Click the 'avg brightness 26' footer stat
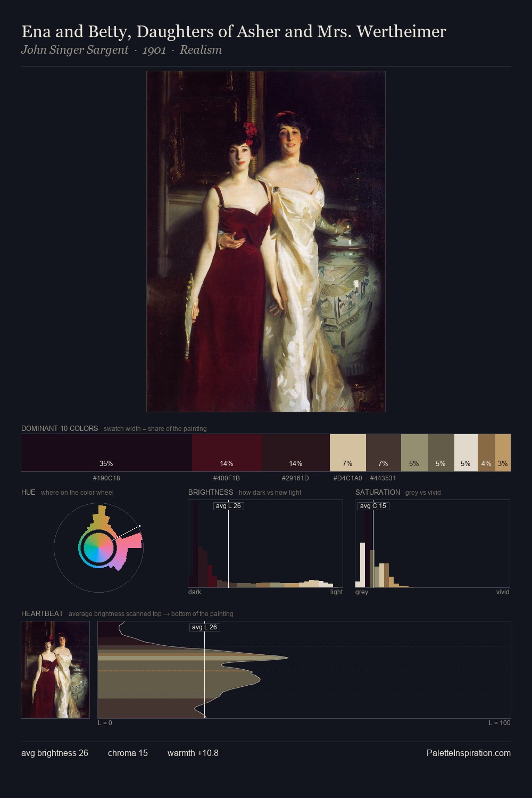This screenshot has height=798, width=532. (55, 753)
